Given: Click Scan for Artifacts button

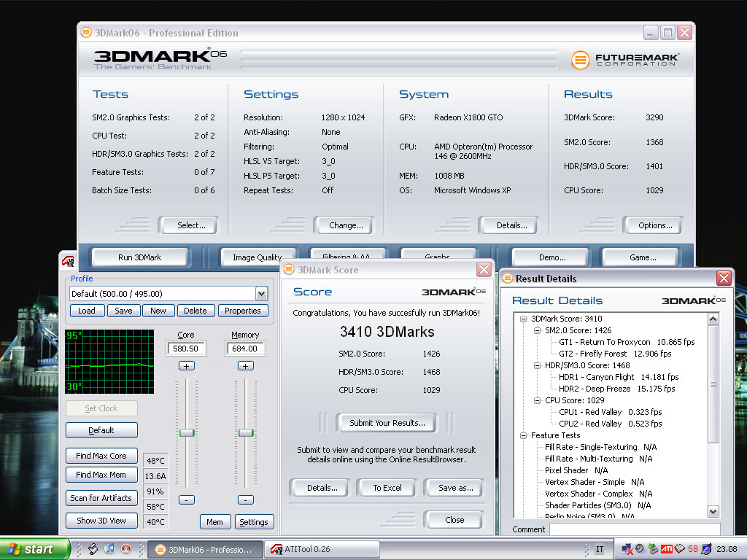Looking at the screenshot, I should [x=101, y=498].
